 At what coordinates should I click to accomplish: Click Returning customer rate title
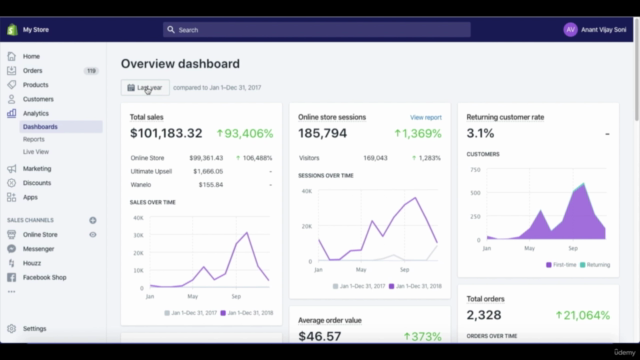(x=505, y=117)
